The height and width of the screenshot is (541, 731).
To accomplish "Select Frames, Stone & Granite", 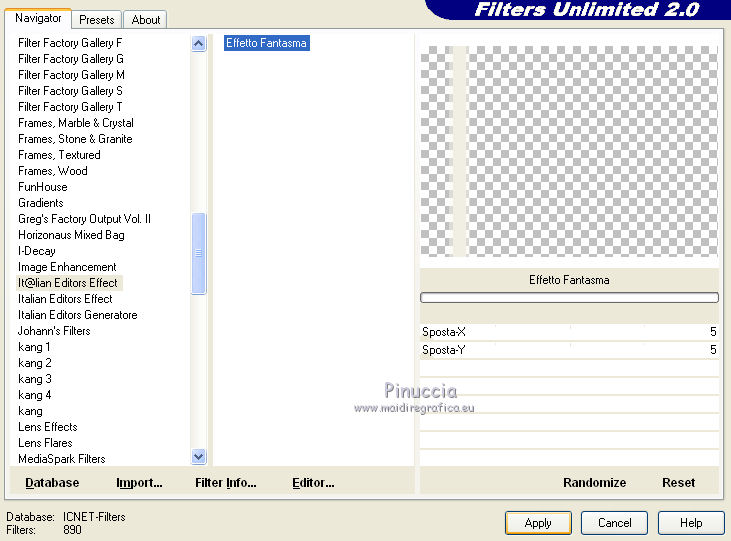I will click(75, 139).
